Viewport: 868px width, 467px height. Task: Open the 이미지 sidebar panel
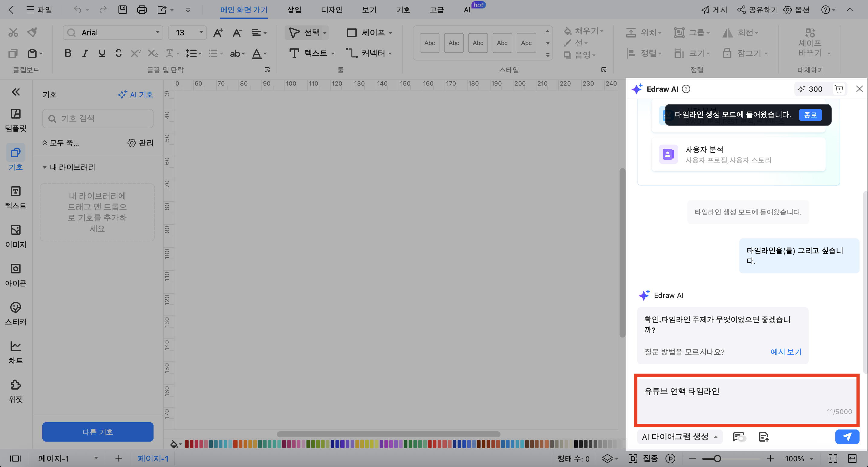point(15,236)
